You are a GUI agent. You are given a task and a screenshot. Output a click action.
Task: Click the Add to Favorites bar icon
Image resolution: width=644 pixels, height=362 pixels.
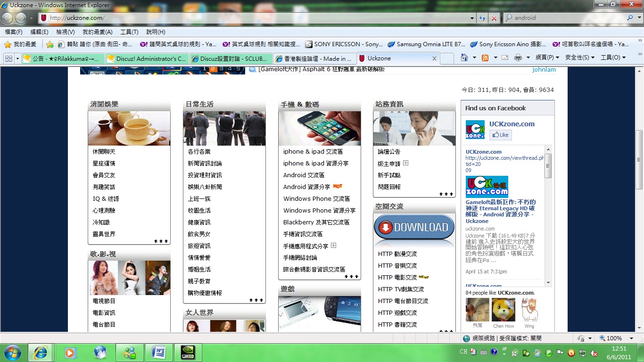50,44
